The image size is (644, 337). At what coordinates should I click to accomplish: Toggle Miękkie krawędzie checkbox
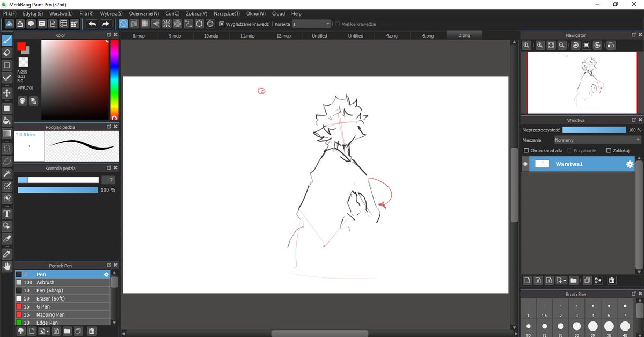click(x=337, y=24)
